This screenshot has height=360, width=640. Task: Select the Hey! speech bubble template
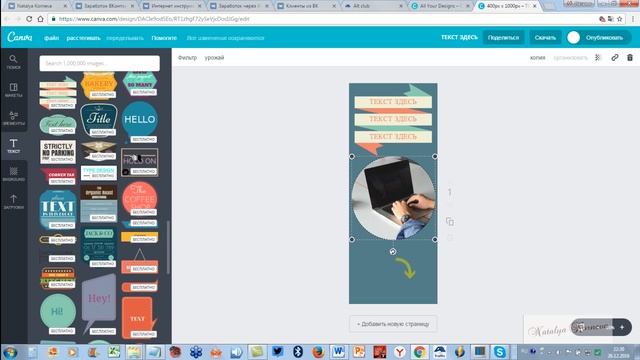99,303
